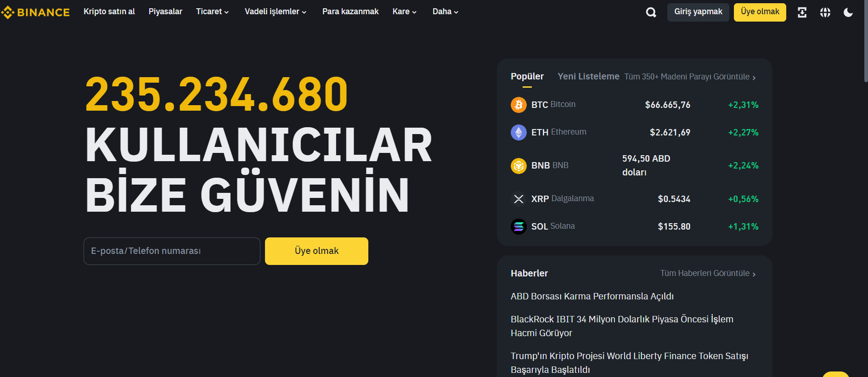This screenshot has height=377, width=868.
Task: Click the BNB coin icon
Action: (x=519, y=165)
